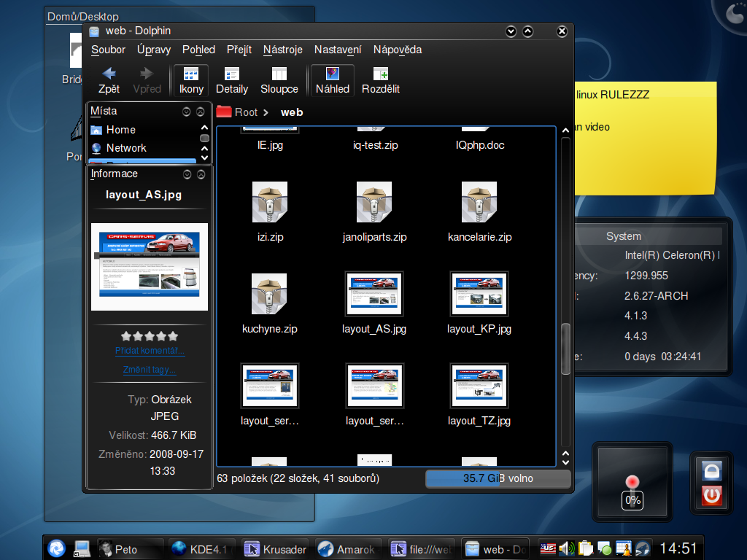
Task: Open the Nápověda menu
Action: click(x=398, y=50)
